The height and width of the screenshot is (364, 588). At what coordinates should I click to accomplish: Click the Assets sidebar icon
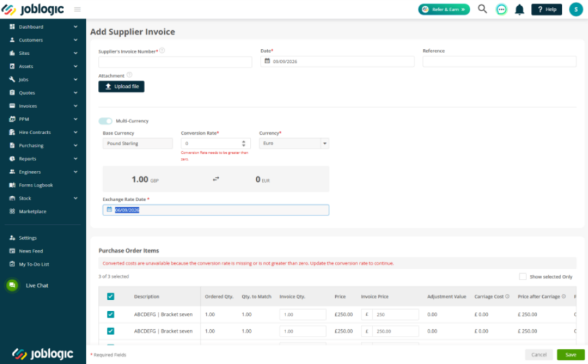[x=12, y=66]
